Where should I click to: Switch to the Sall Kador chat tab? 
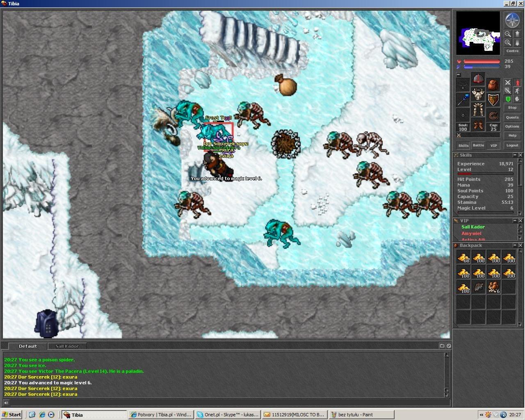coord(67,346)
